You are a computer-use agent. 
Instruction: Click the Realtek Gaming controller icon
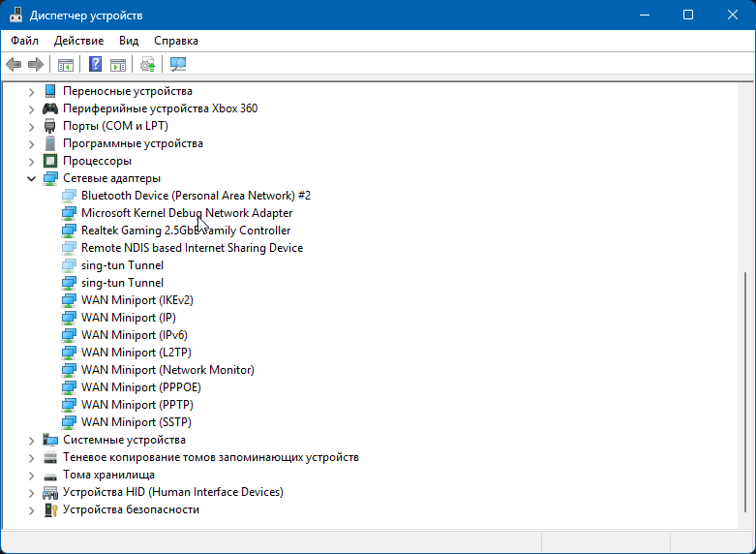69,231
